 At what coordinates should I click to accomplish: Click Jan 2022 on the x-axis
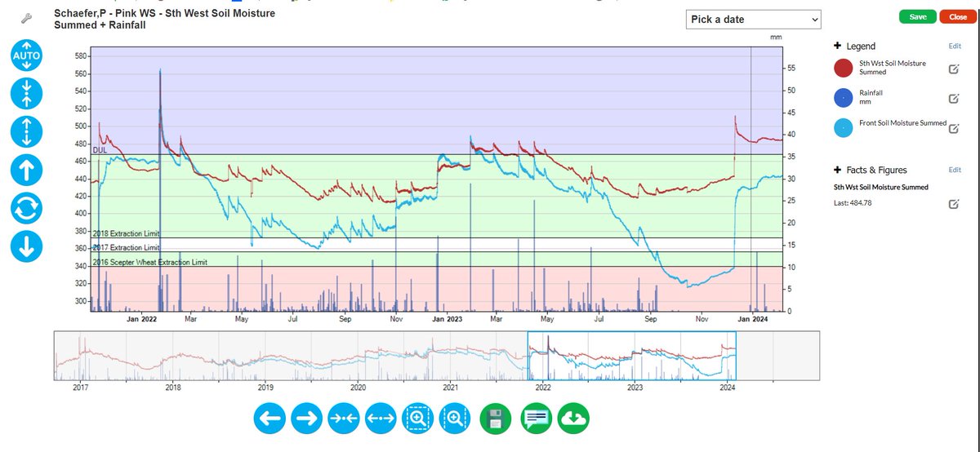(141, 319)
